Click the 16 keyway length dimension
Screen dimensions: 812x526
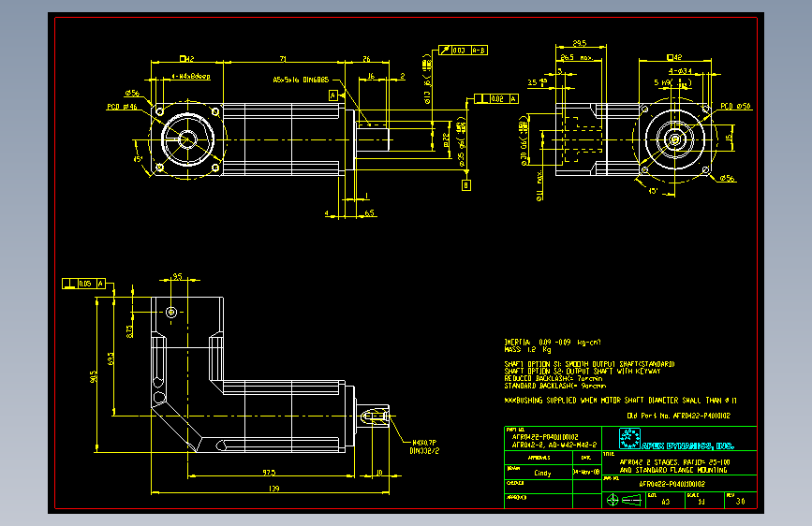(371, 76)
